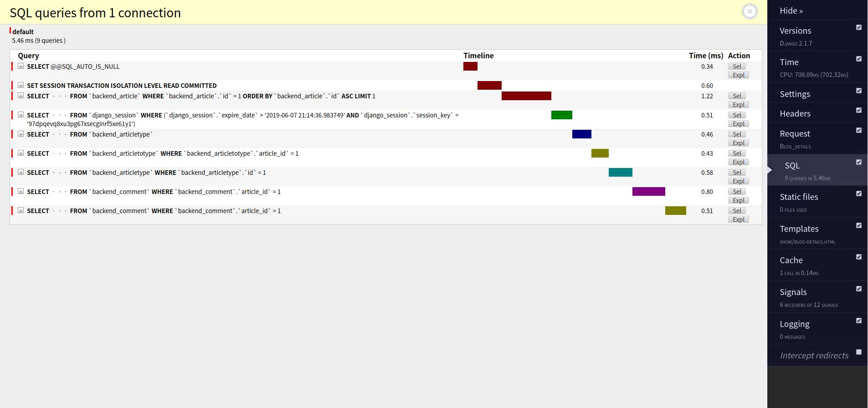
Task: Click the dark red SET SESSION timeline bar
Action: [x=489, y=85]
